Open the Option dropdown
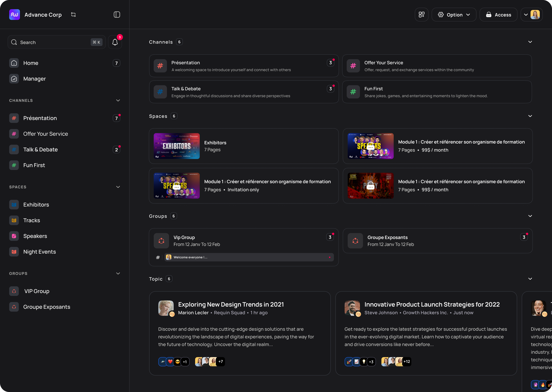 [454, 15]
